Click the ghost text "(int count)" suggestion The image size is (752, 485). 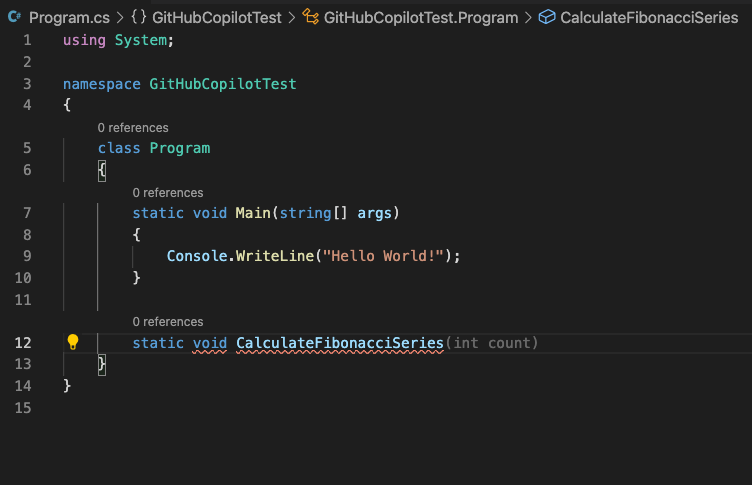pos(492,343)
